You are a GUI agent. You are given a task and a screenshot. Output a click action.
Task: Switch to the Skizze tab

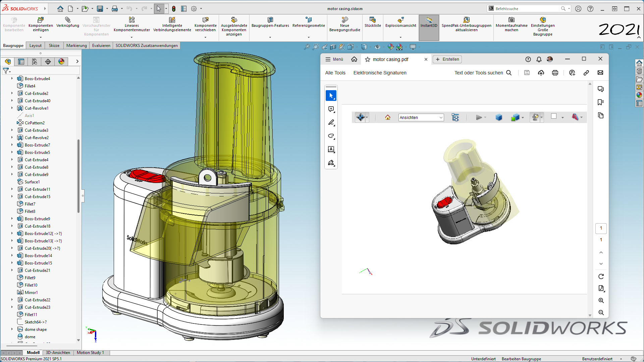click(54, 46)
